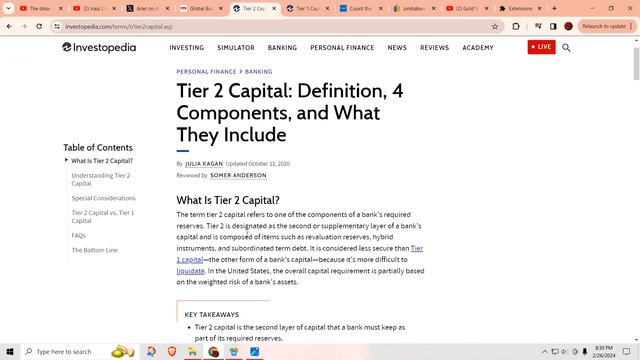The image size is (640, 360).
Task: Jump to Tier 2 Capital vs. Tier 1 section
Action: click(x=103, y=217)
